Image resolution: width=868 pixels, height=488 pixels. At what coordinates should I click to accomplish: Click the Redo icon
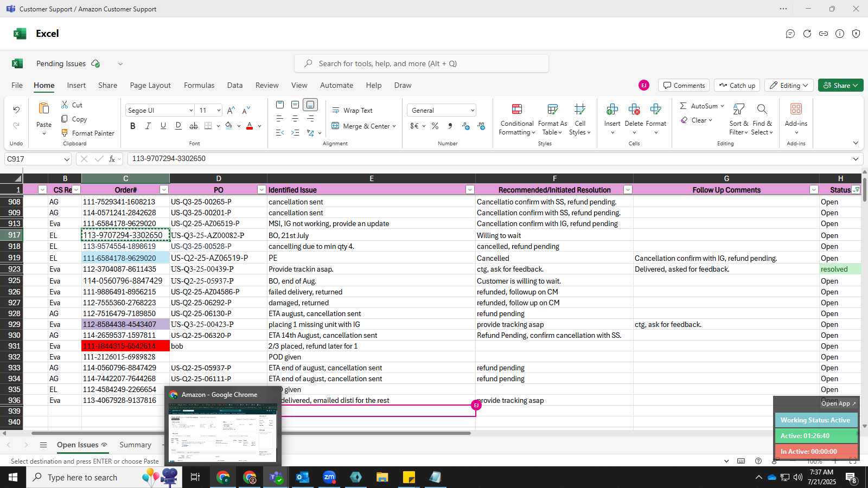[16, 125]
